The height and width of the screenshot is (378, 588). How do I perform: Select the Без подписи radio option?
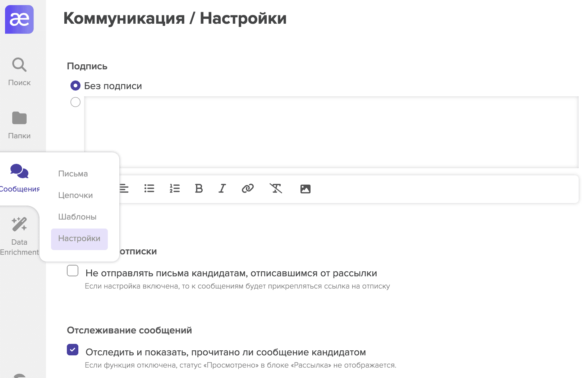[x=75, y=86]
